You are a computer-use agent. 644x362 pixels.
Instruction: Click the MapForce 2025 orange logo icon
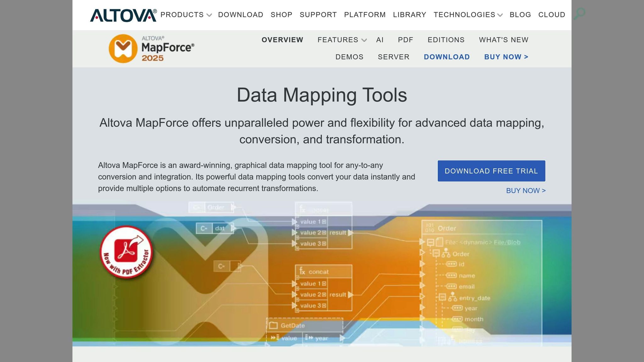123,49
